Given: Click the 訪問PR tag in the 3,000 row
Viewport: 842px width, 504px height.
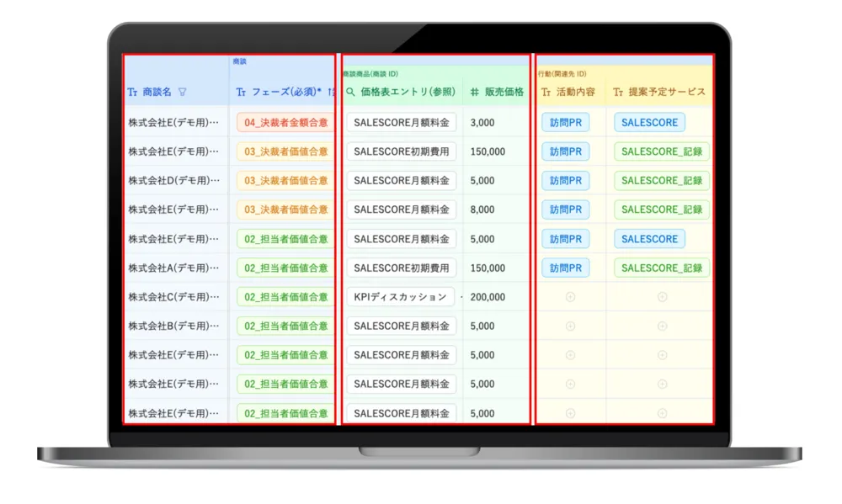Looking at the screenshot, I should click(565, 123).
